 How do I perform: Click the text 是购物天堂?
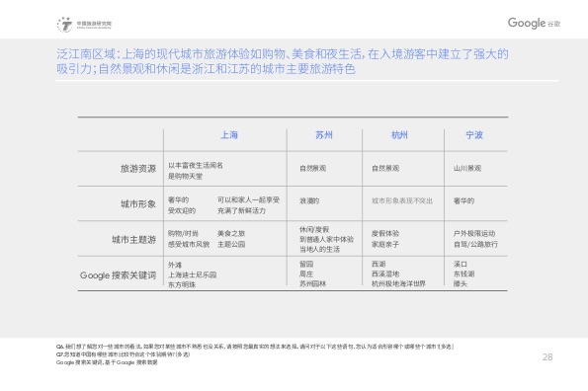(185, 176)
